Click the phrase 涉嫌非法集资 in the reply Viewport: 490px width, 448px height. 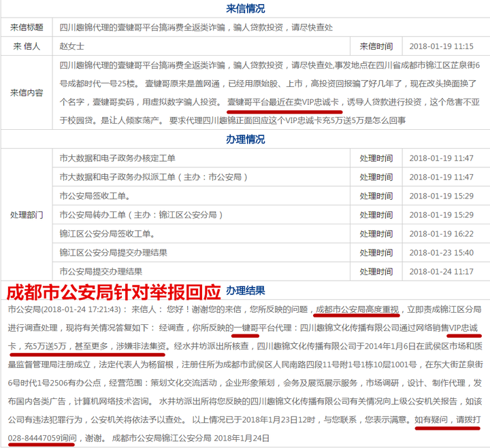pos(141,346)
